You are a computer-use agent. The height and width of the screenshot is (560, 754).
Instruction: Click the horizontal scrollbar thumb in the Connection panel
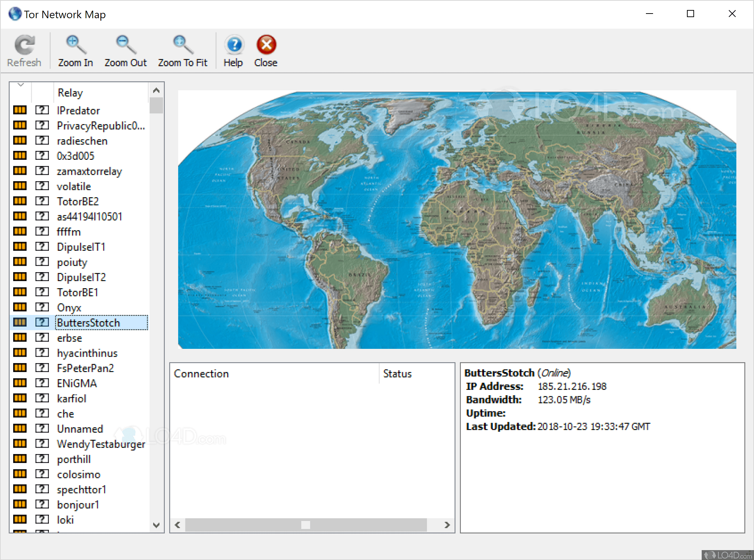click(305, 525)
